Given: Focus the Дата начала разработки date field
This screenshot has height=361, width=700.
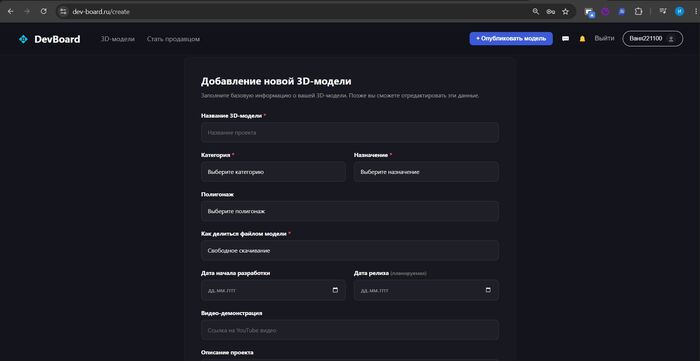Looking at the screenshot, I should [273, 290].
